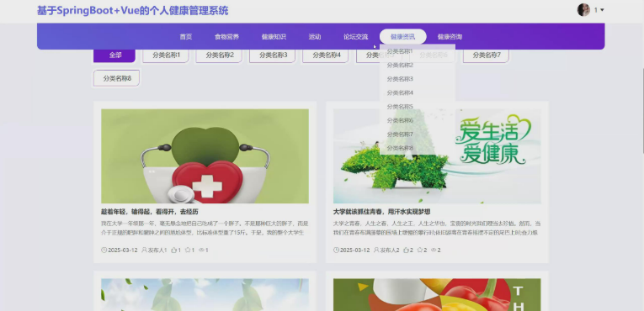
Task: Click the site title 基于SpringBoot+Vue的个人健康管理系统
Action: click(133, 11)
